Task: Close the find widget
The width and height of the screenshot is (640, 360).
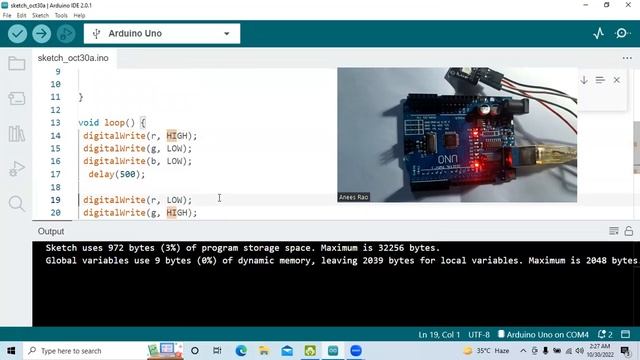Action: (617, 80)
